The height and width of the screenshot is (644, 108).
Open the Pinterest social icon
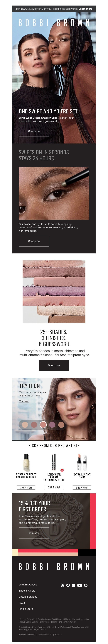pos(86,585)
